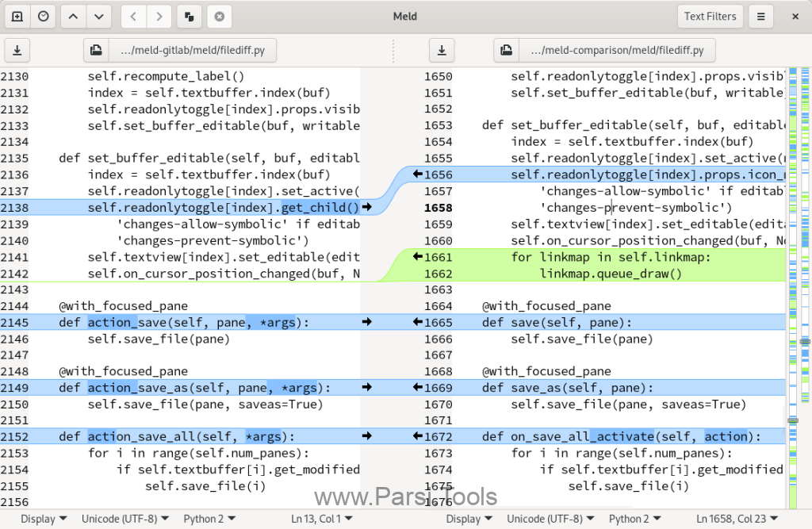Open the hamburger main menu

coord(760,17)
